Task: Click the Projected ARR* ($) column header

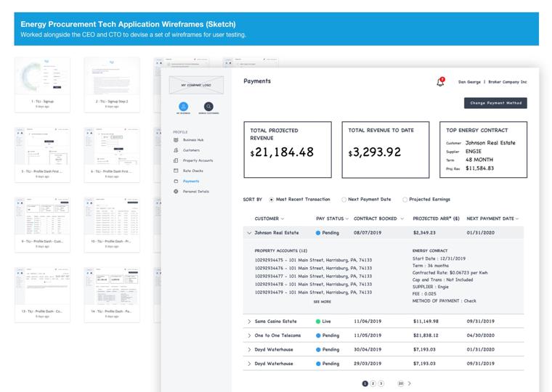Action: [437, 219]
